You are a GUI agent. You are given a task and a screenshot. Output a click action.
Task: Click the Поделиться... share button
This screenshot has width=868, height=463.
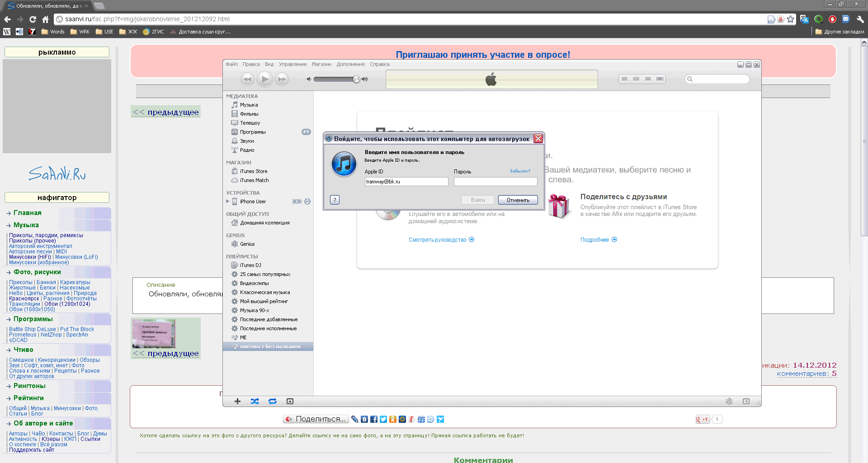point(316,419)
